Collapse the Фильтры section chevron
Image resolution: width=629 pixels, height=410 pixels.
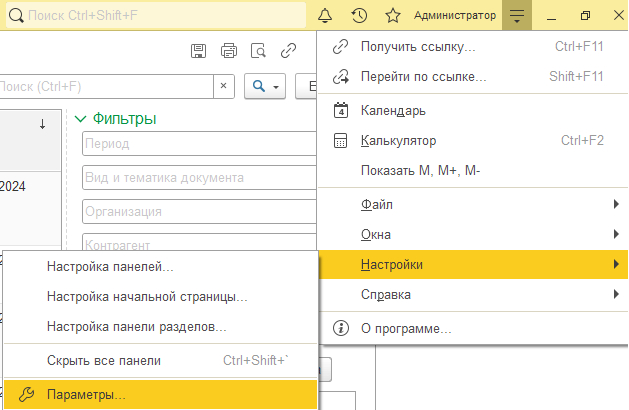[81, 119]
